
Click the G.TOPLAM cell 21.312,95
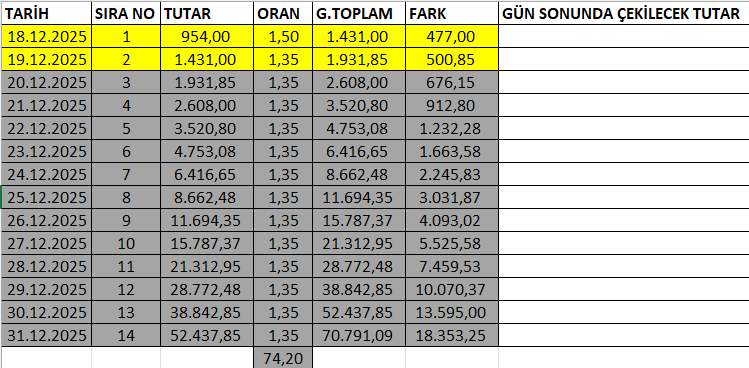pyautogui.click(x=359, y=243)
